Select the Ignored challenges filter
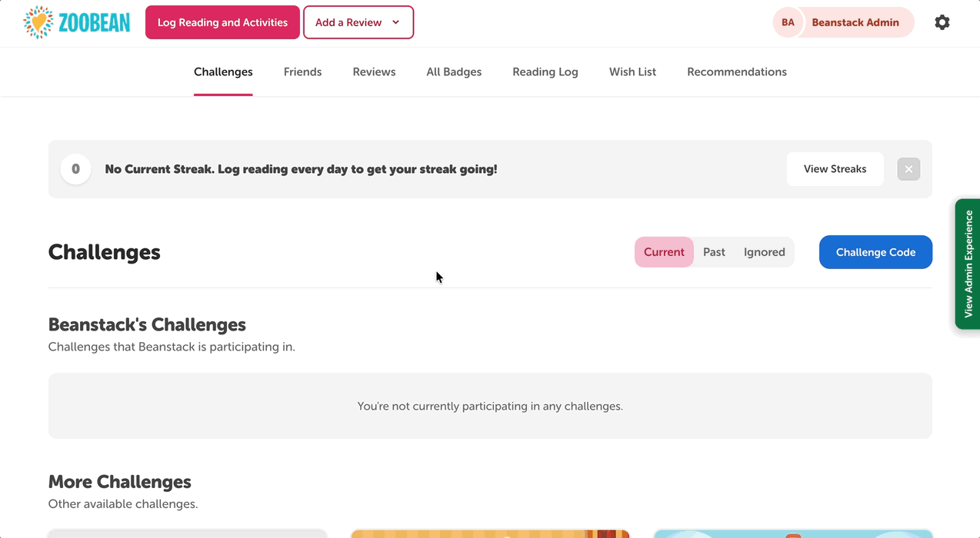This screenshot has height=538, width=980. [764, 251]
